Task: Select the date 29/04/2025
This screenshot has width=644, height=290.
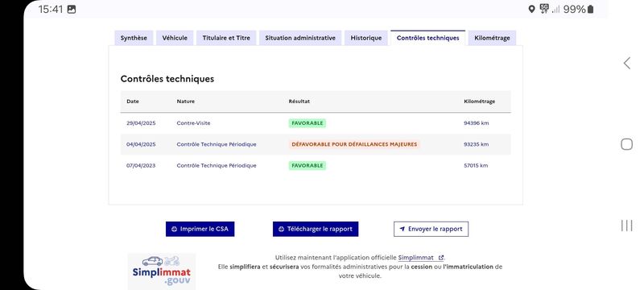Action: click(141, 123)
